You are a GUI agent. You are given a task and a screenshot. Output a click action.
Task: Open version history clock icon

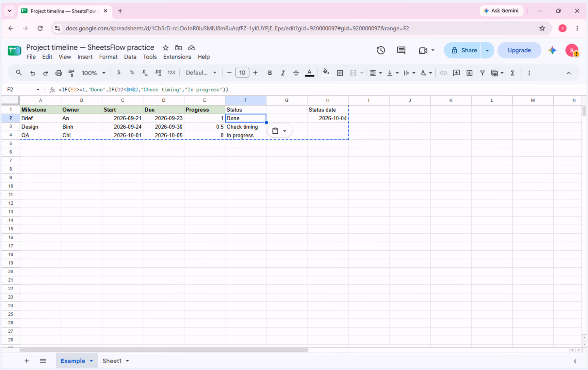click(381, 50)
